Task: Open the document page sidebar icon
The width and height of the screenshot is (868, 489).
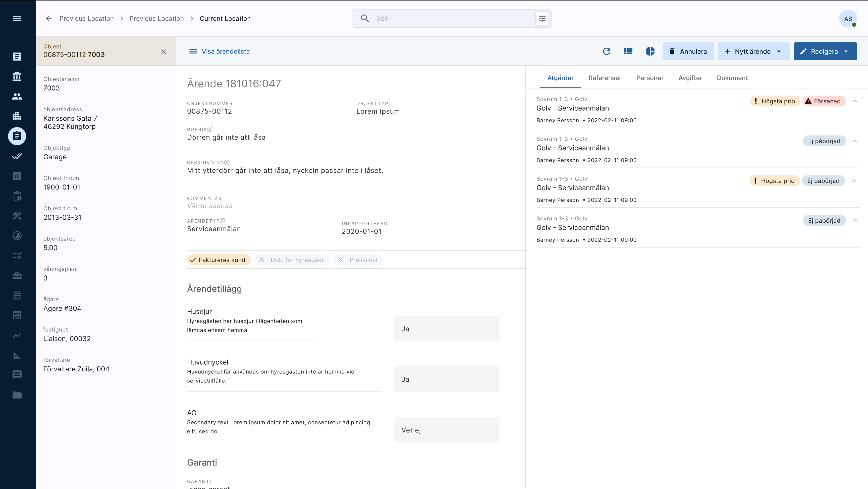Action: click(x=17, y=56)
